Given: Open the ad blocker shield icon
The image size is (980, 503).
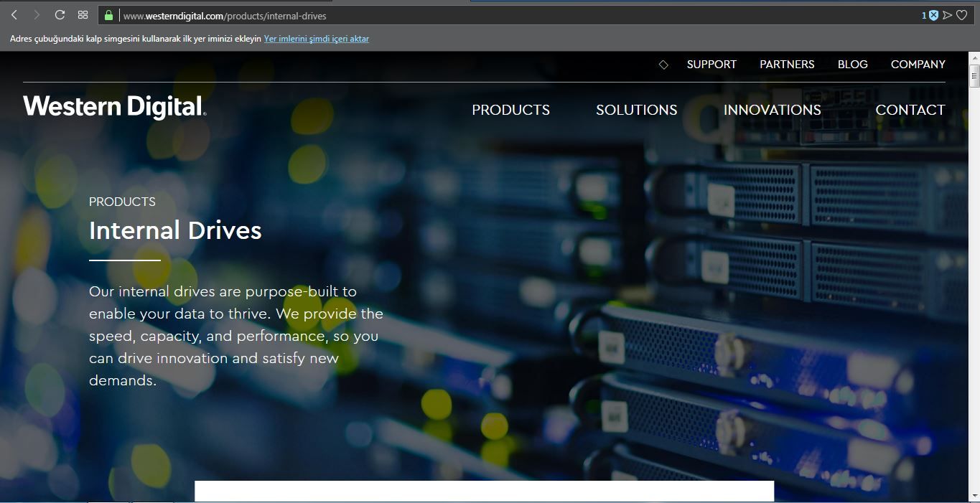Looking at the screenshot, I should 933,15.
